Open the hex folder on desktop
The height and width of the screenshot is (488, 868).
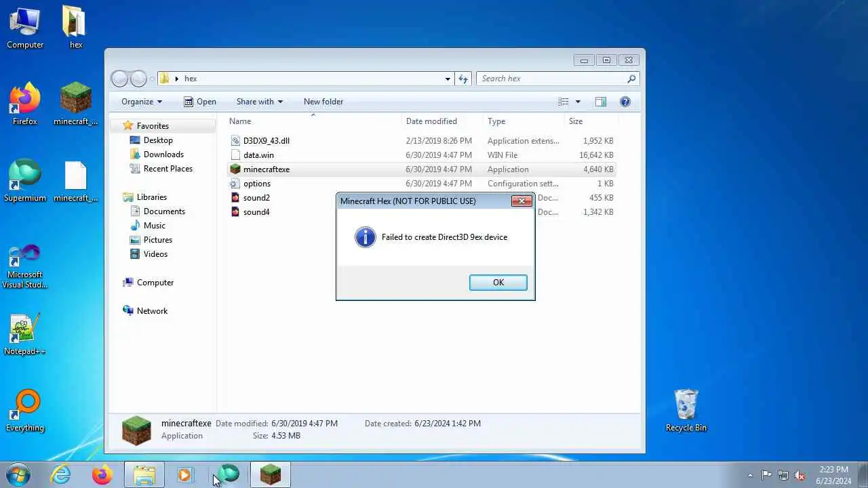point(75,28)
